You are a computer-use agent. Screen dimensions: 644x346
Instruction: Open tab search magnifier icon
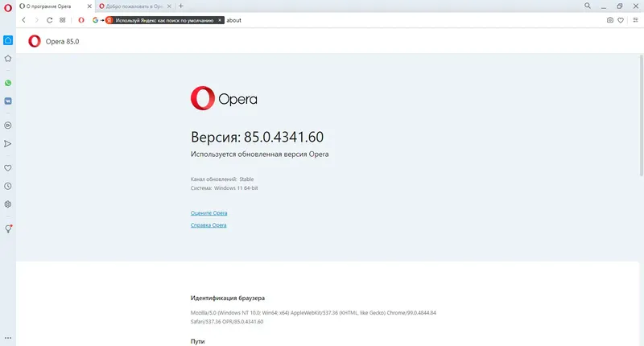click(588, 6)
